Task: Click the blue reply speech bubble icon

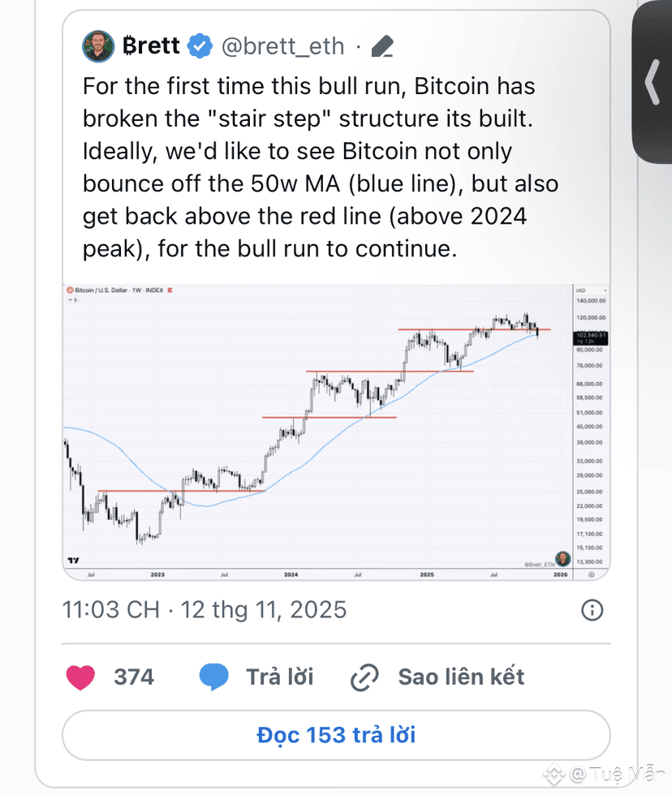Action: 214,677
